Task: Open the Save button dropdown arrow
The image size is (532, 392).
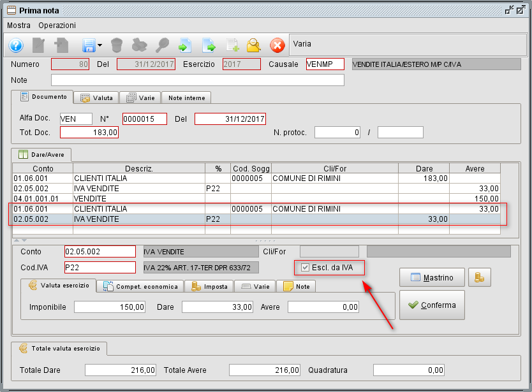Action: [x=100, y=45]
